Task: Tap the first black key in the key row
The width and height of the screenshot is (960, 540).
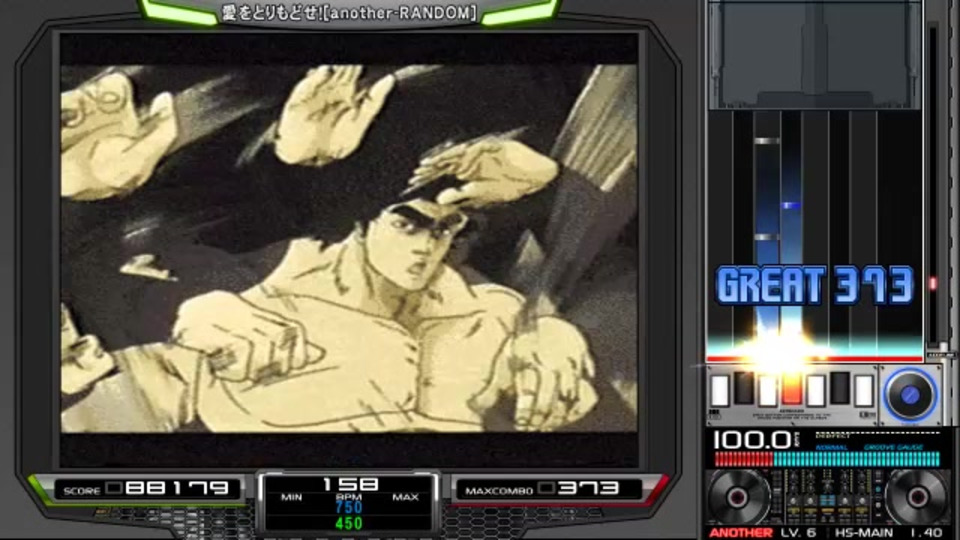Action: pos(744,387)
